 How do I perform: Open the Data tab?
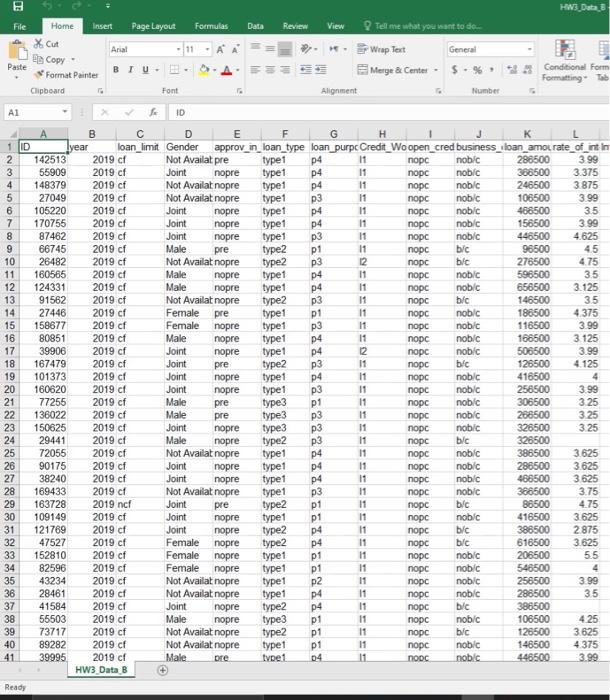point(255,26)
